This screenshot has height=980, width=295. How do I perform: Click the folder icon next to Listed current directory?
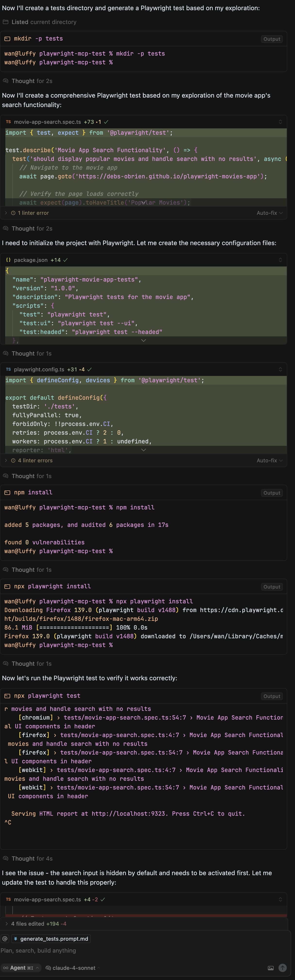[6, 22]
